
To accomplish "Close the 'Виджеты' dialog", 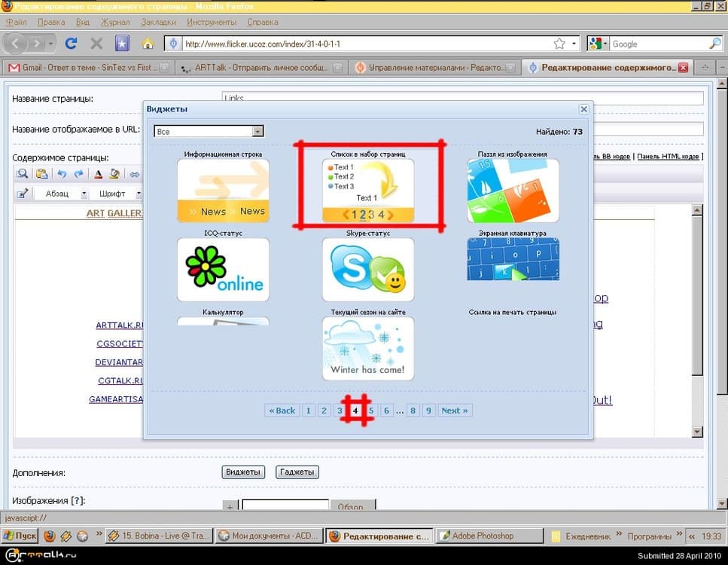I will [x=583, y=109].
